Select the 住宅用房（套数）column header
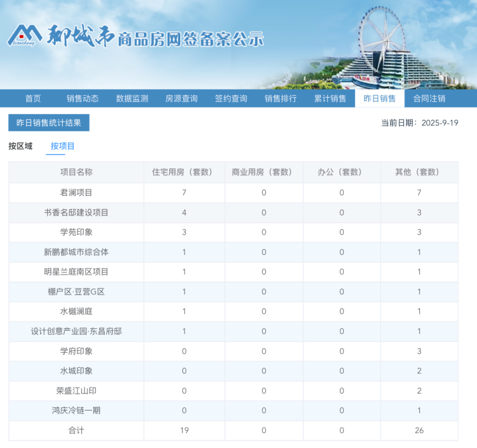The image size is (477, 448). coord(184,172)
